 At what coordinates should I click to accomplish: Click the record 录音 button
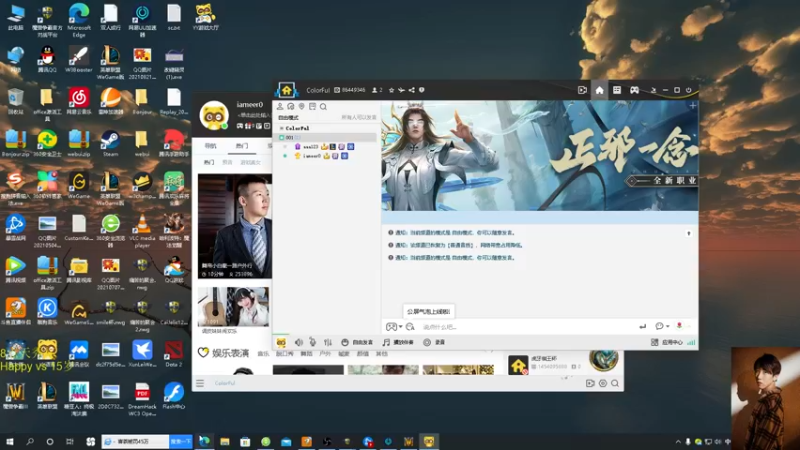point(434,342)
